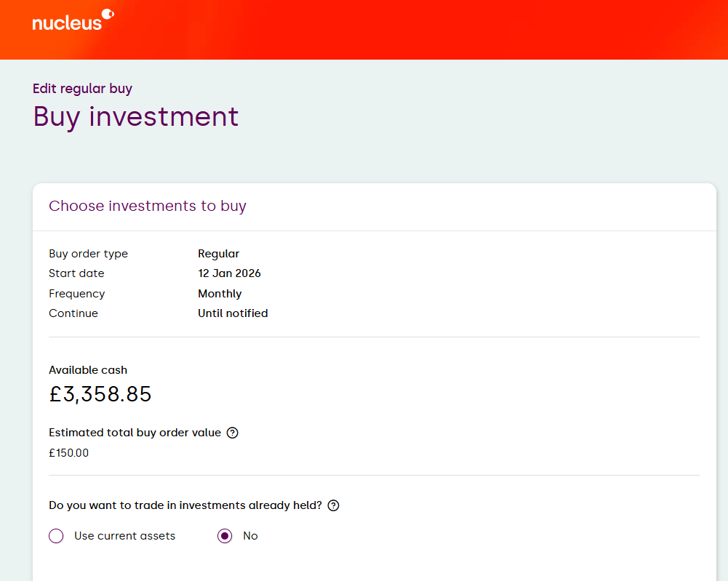
Task: Click the Frequency label
Action: coord(76,294)
